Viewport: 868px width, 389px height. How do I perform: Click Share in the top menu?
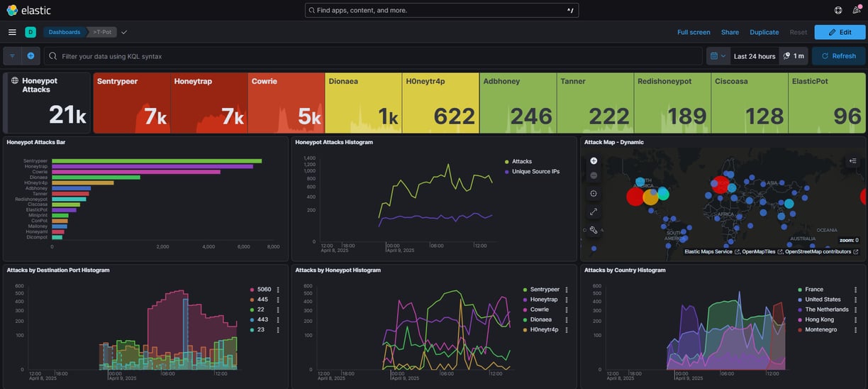[x=730, y=32]
